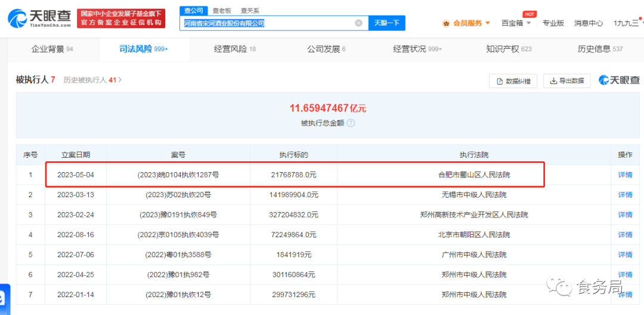Click the 立案日期 column header
The width and height of the screenshot is (644, 315).
point(76,155)
